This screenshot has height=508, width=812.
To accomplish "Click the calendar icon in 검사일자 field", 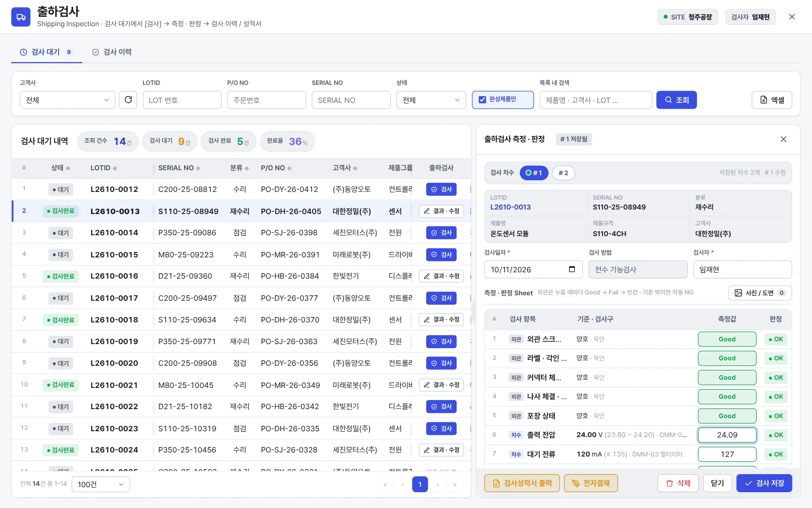I will pos(572,269).
